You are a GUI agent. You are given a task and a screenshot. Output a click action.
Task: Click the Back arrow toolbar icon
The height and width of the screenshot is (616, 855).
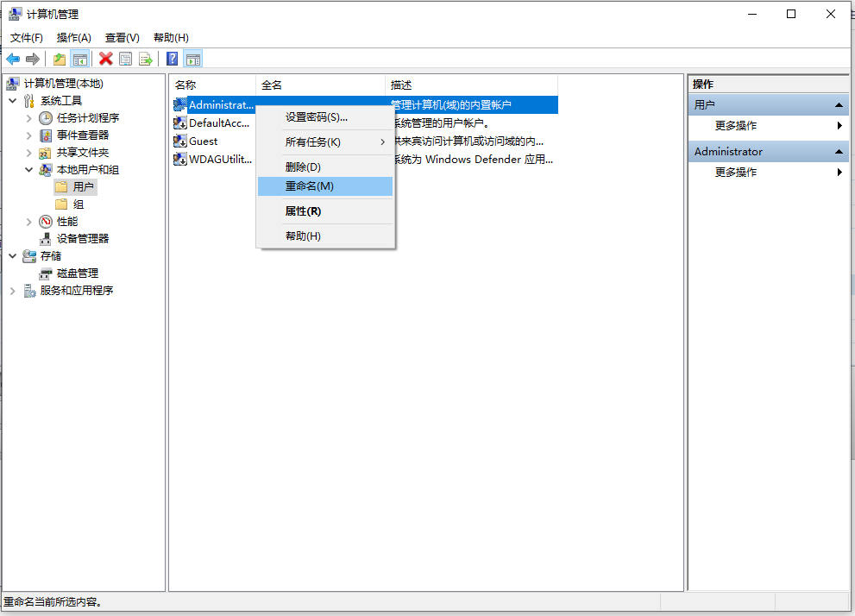[13, 59]
